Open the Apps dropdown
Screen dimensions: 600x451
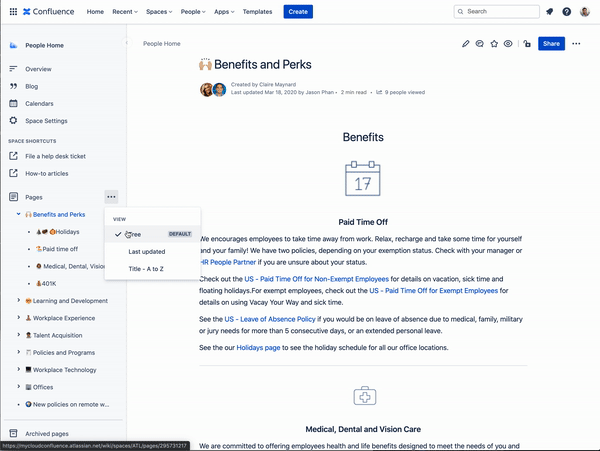click(224, 11)
